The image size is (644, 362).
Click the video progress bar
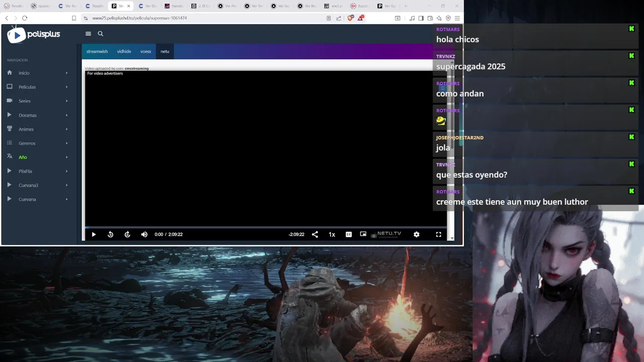point(266,227)
